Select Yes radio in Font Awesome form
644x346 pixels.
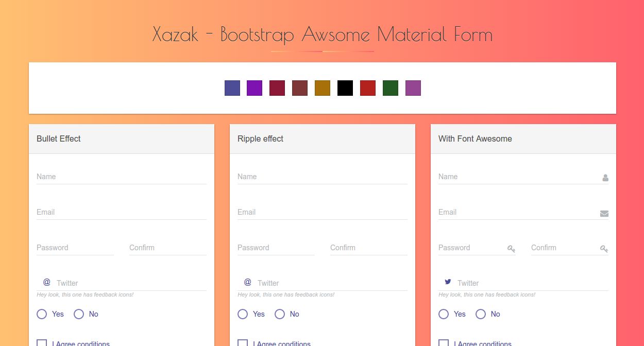(444, 314)
